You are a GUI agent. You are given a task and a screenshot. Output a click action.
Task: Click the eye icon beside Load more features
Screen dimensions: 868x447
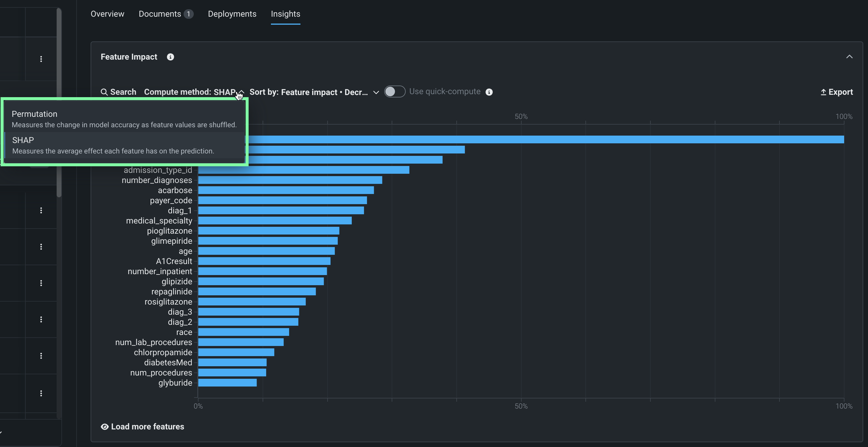tap(105, 426)
